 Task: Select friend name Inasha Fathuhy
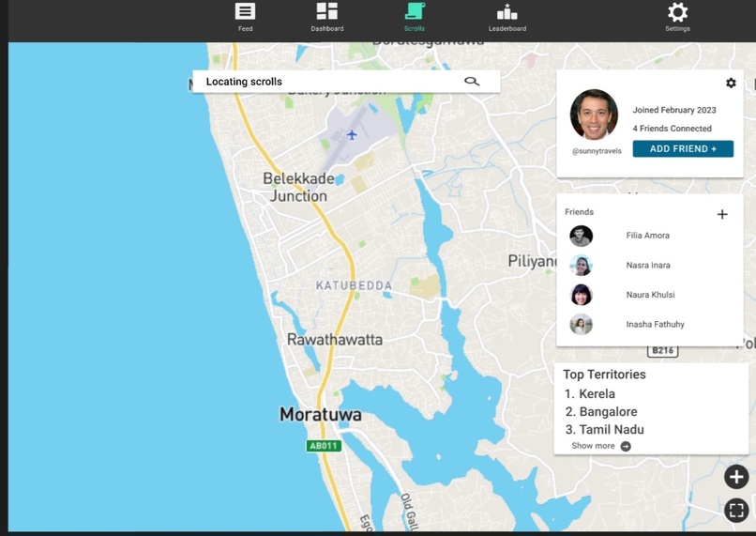656,324
